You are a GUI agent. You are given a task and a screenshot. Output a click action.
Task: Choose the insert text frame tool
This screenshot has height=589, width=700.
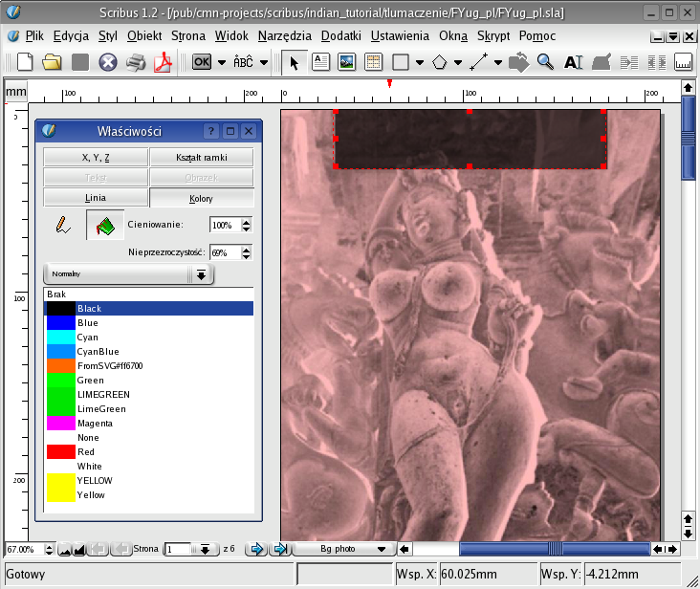click(x=320, y=61)
